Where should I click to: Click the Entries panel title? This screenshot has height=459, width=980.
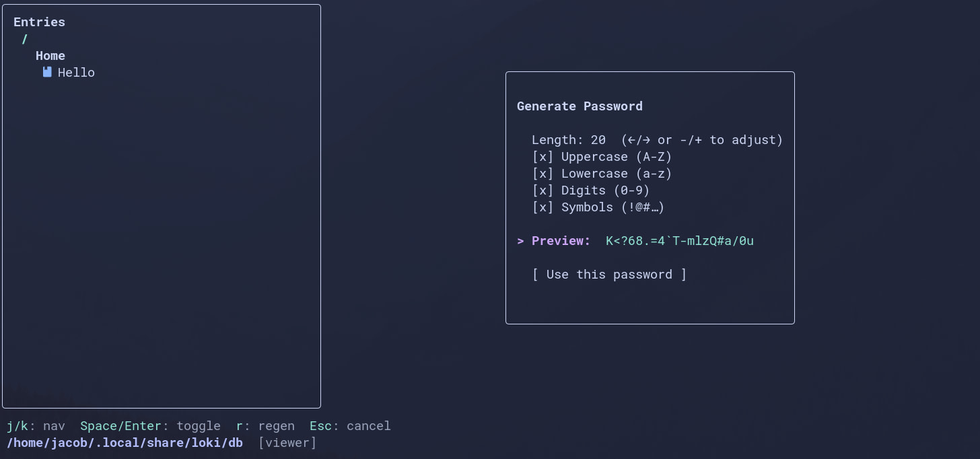click(x=39, y=22)
